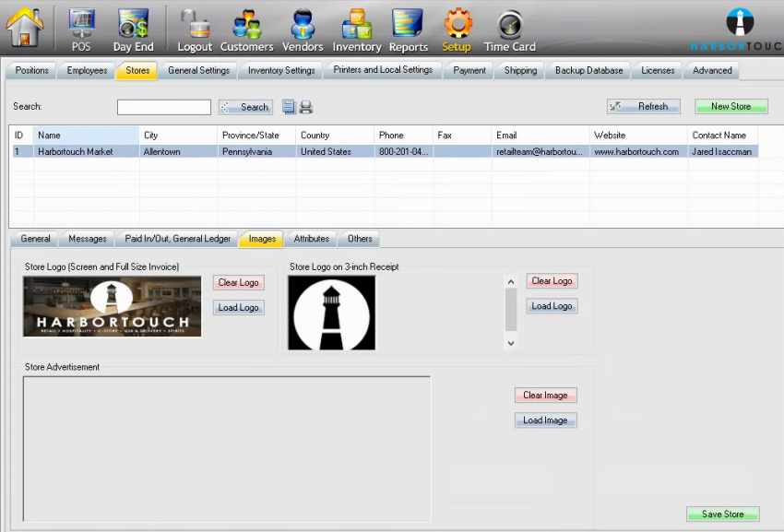Open the Inventory boxes icon

356,29
